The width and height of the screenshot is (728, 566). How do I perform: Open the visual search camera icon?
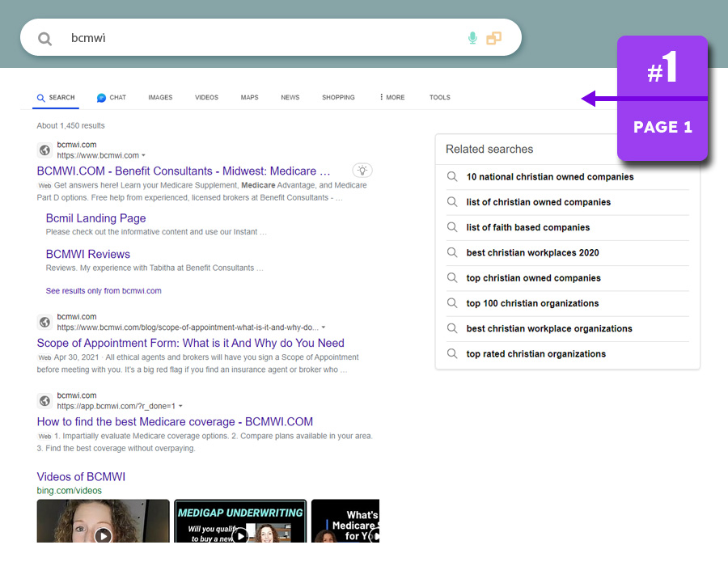[493, 38]
